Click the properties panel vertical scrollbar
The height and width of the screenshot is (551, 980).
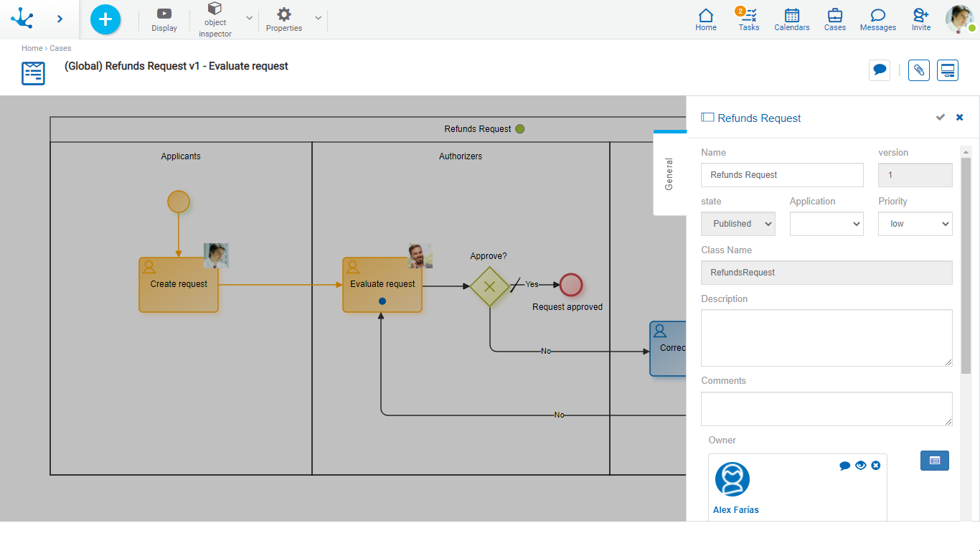click(x=966, y=265)
